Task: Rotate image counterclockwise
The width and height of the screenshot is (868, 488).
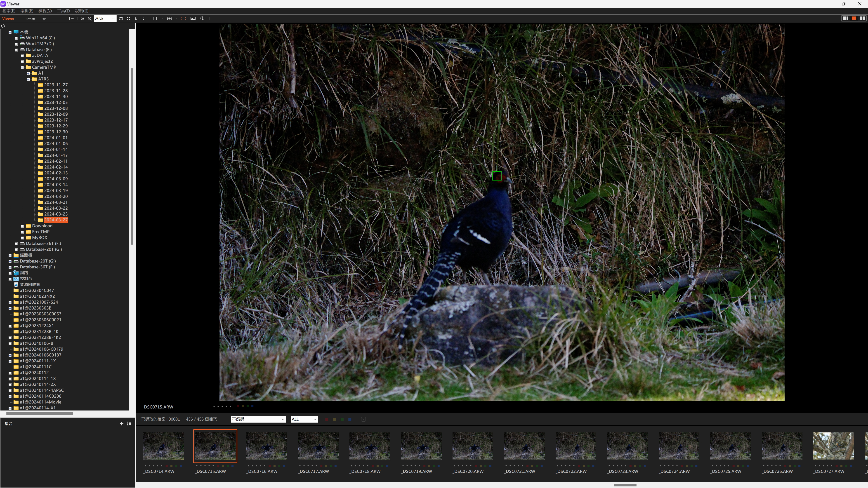Action: point(136,19)
